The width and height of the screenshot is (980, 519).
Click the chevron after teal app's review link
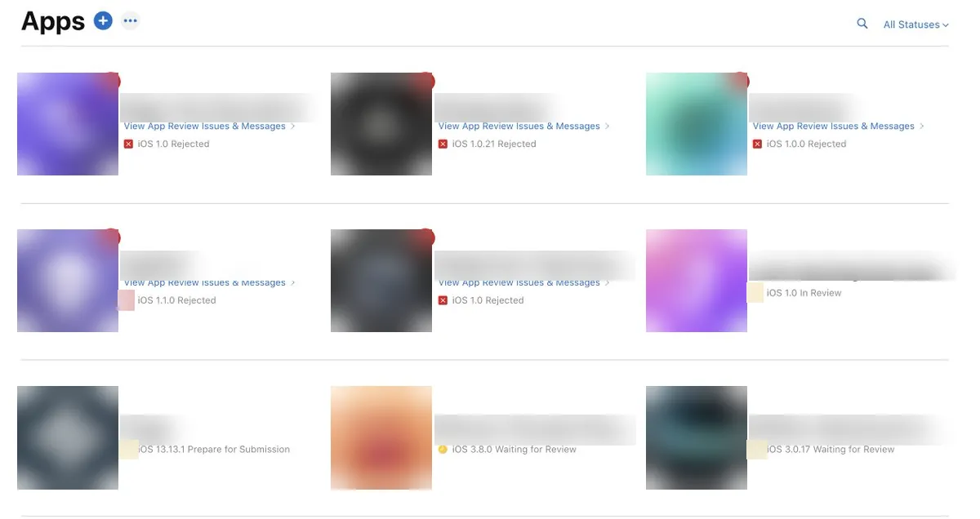point(922,126)
